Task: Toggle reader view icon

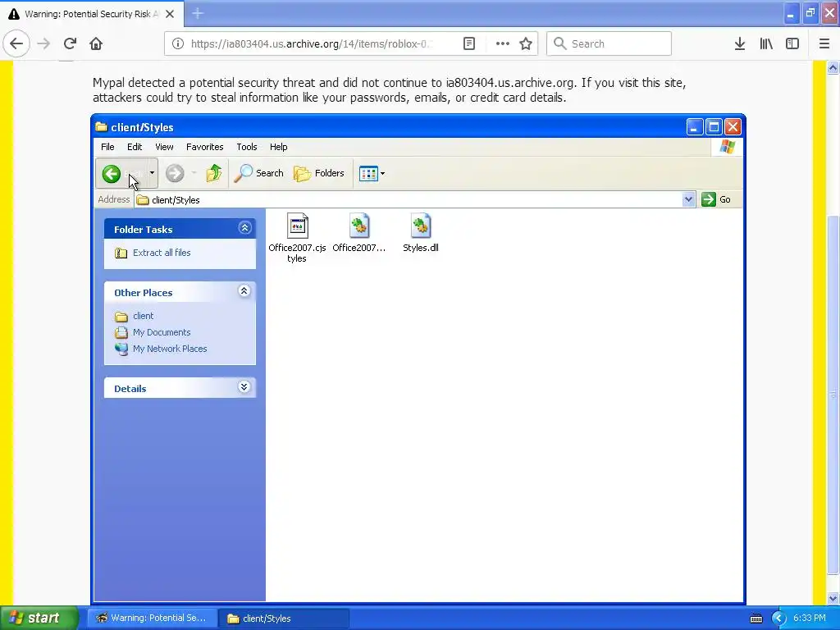Action: coord(469,43)
